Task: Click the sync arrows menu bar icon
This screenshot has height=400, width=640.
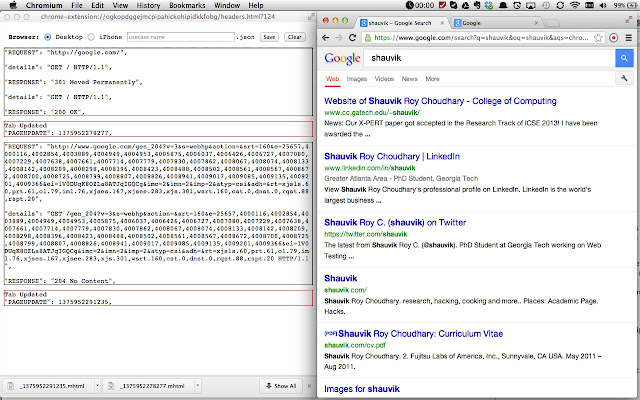Action: [x=560, y=5]
